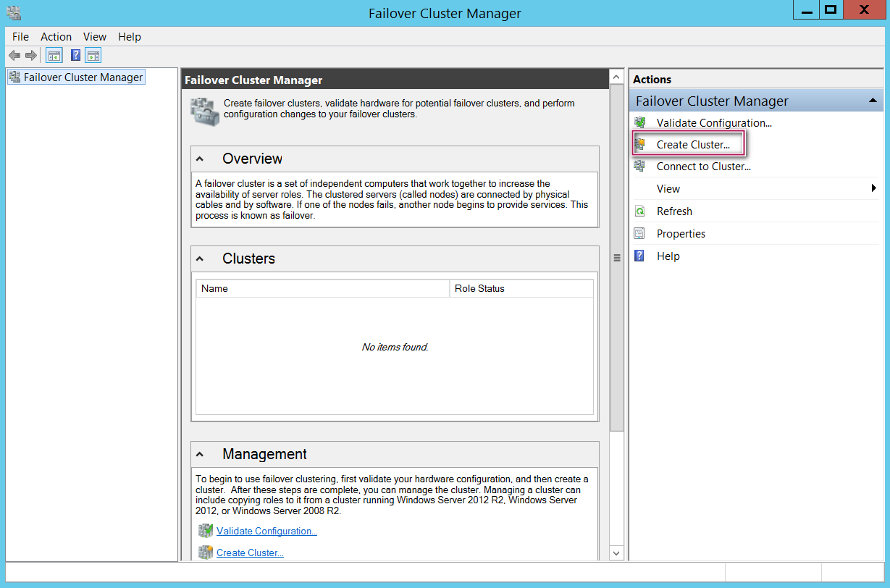Click the Connect to Cluster icon in Actions

coord(639,166)
